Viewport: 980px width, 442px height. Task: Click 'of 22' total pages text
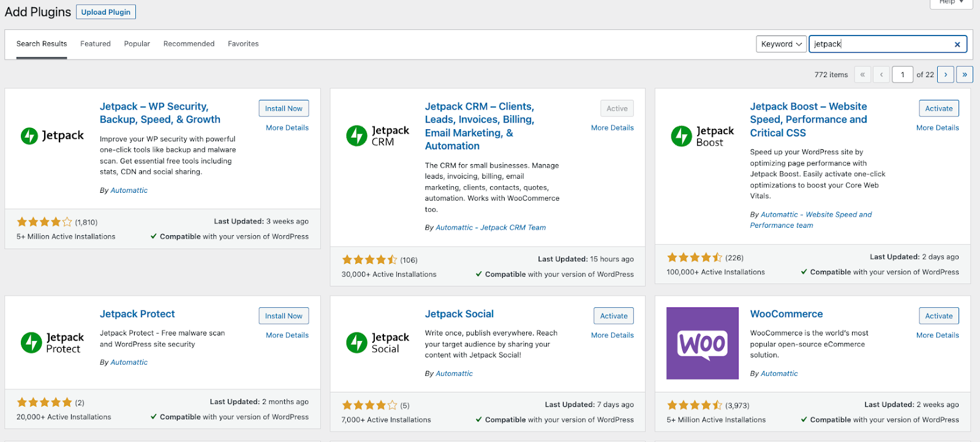click(x=925, y=75)
